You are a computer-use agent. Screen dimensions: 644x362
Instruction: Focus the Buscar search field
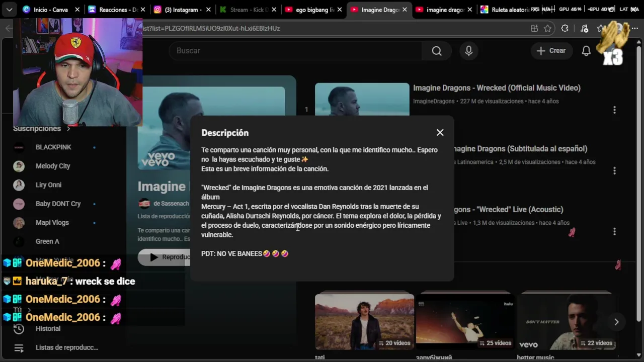[296, 51]
